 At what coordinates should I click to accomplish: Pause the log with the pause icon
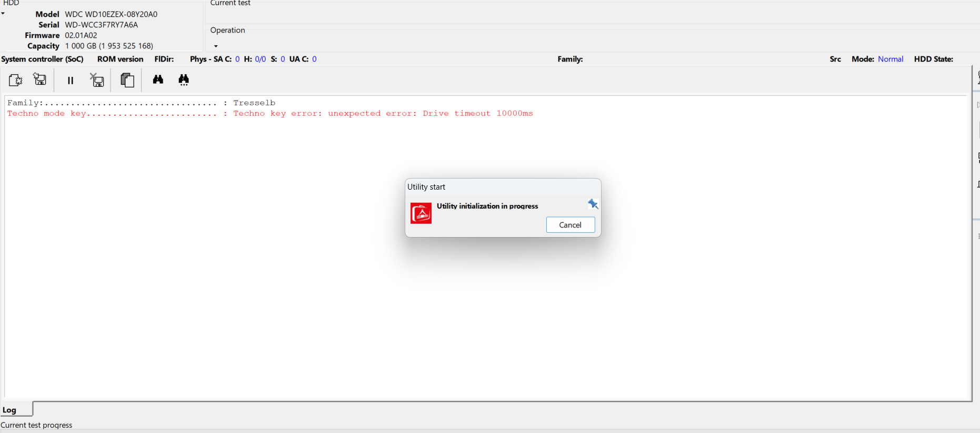pyautogui.click(x=71, y=80)
